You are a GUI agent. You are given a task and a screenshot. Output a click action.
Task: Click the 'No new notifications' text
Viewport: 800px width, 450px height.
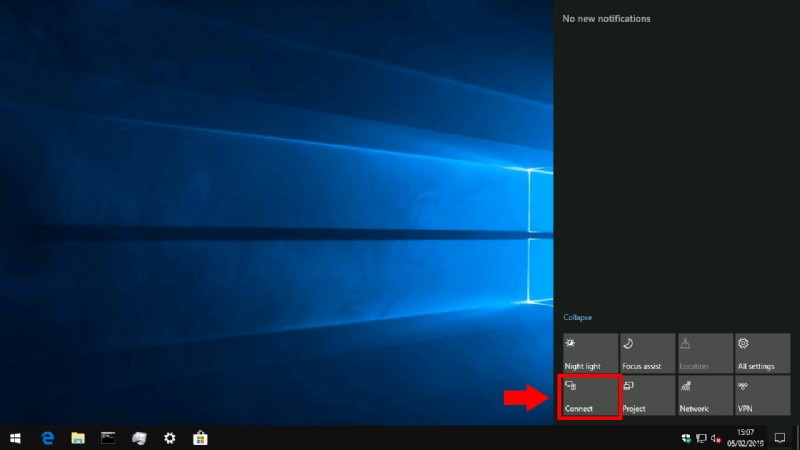click(606, 19)
